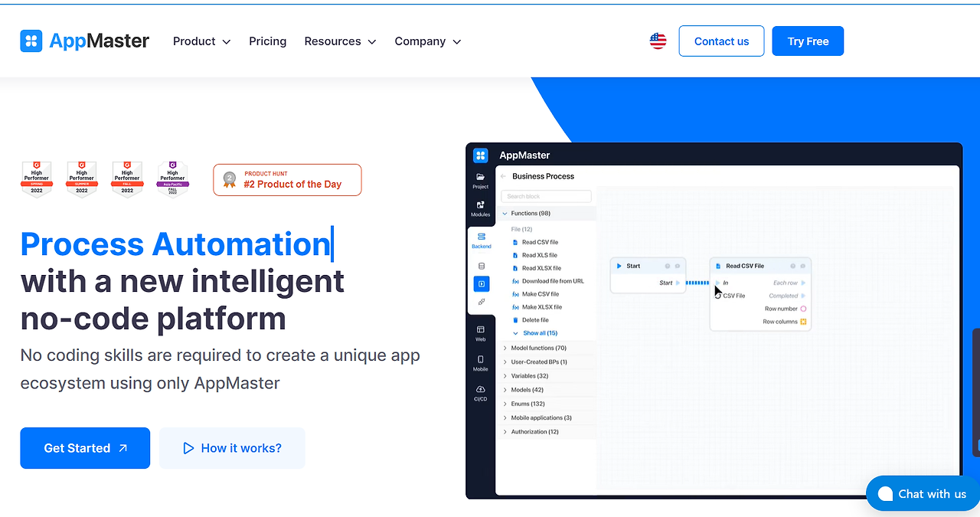Click the endpoints link icon under Backend
980x517 pixels.
point(481,302)
